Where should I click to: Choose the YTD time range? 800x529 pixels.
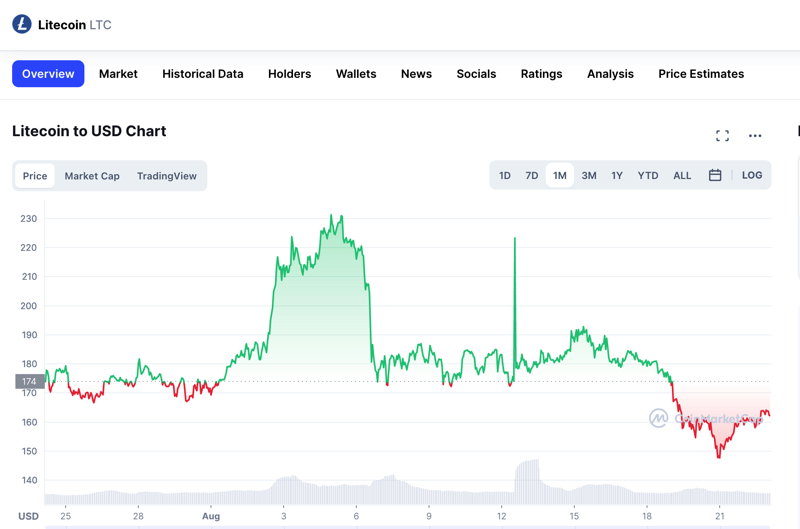[x=647, y=175]
